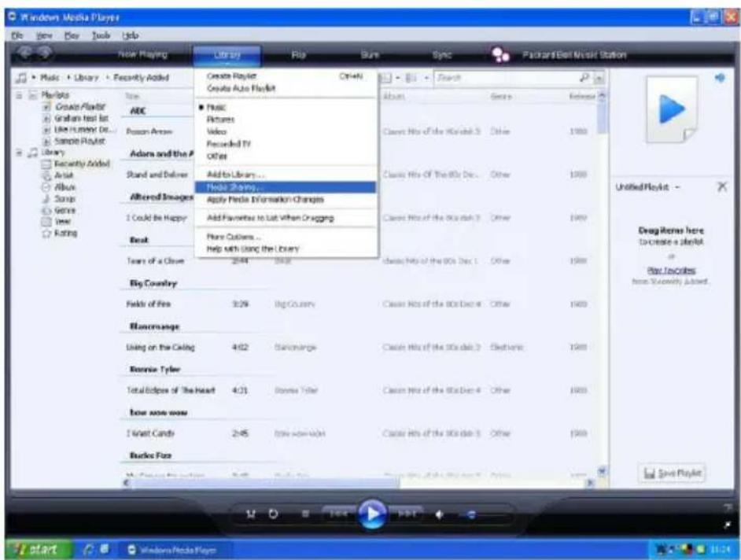Skip to the next track
This screenshot has width=741, height=560.
click(406, 514)
